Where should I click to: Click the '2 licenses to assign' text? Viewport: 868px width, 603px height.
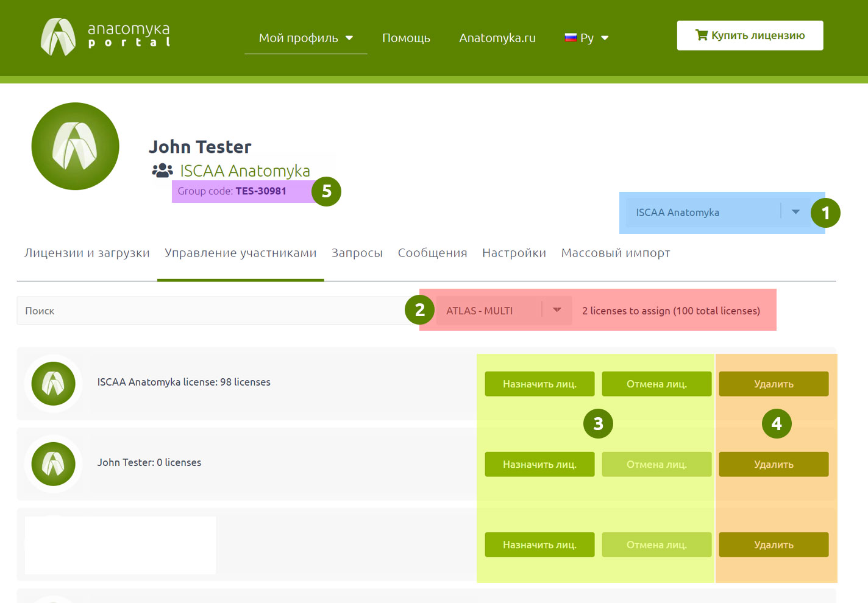(671, 311)
